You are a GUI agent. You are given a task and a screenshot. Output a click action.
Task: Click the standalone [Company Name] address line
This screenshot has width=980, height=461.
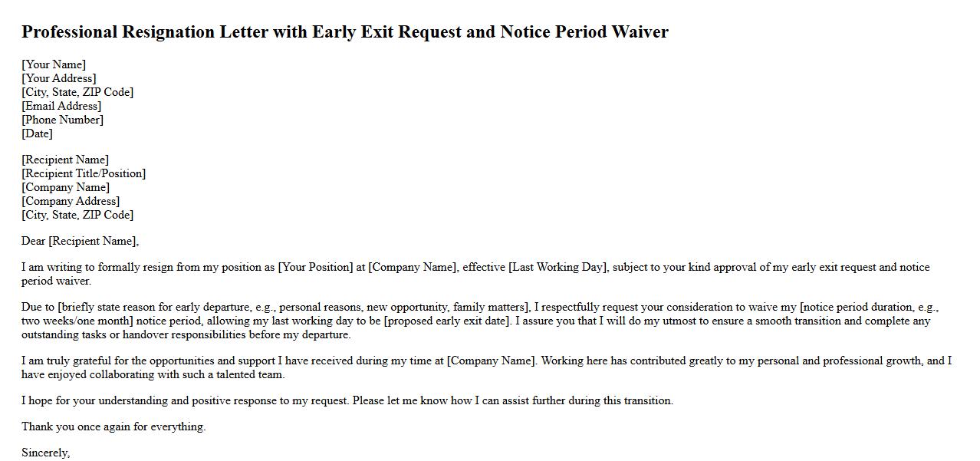(x=65, y=187)
